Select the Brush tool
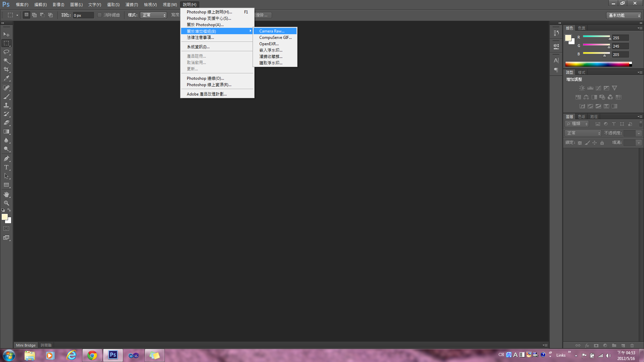Viewport: 644px width, 362px height. 6,97
